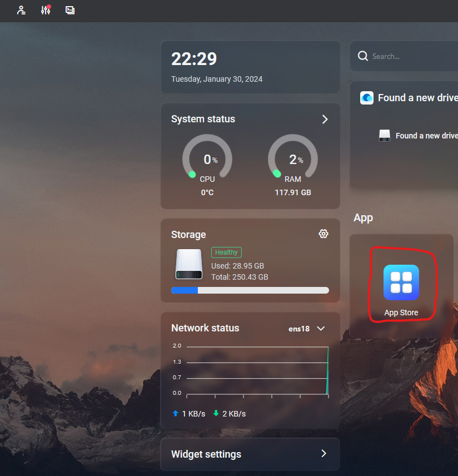Expand Widget settings using the right chevron

pos(323,454)
